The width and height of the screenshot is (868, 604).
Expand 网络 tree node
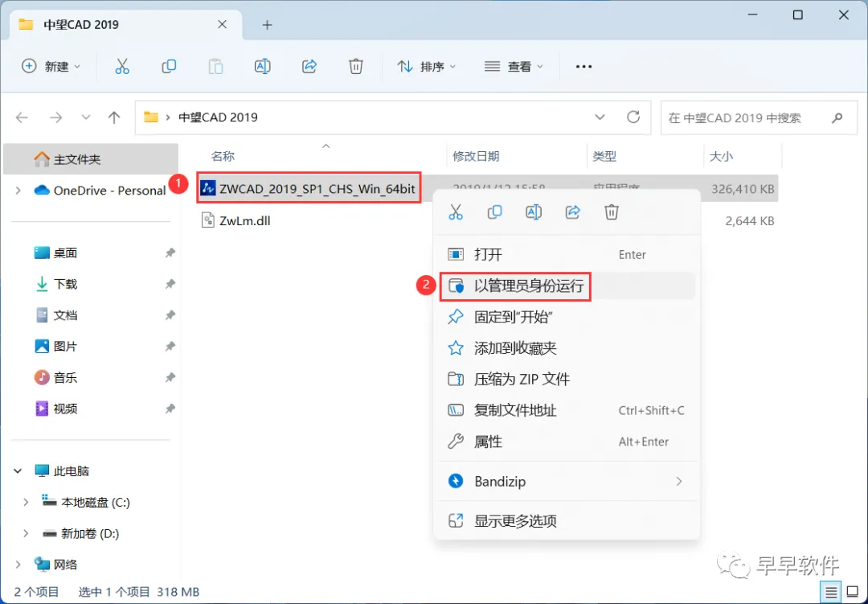pos(18,565)
